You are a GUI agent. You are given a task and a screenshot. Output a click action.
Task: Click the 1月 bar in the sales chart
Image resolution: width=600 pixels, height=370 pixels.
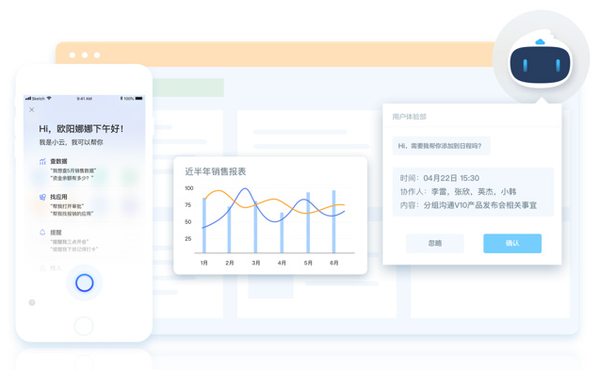click(x=204, y=225)
